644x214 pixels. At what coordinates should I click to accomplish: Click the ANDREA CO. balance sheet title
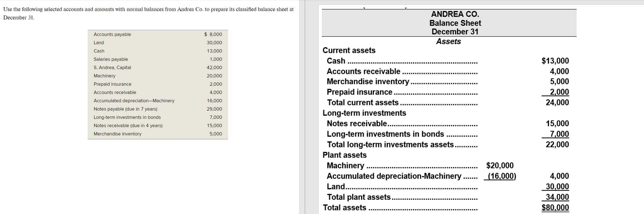(455, 14)
